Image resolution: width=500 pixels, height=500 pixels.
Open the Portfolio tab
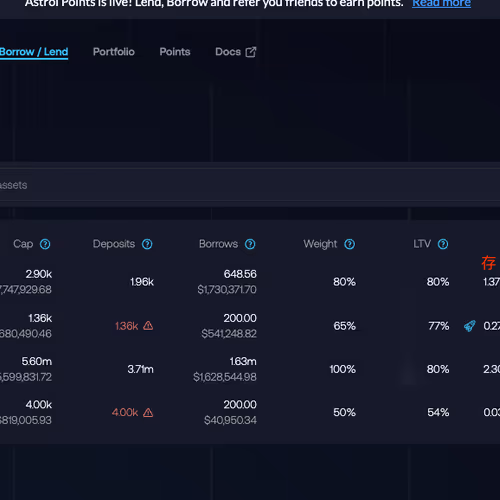click(114, 52)
